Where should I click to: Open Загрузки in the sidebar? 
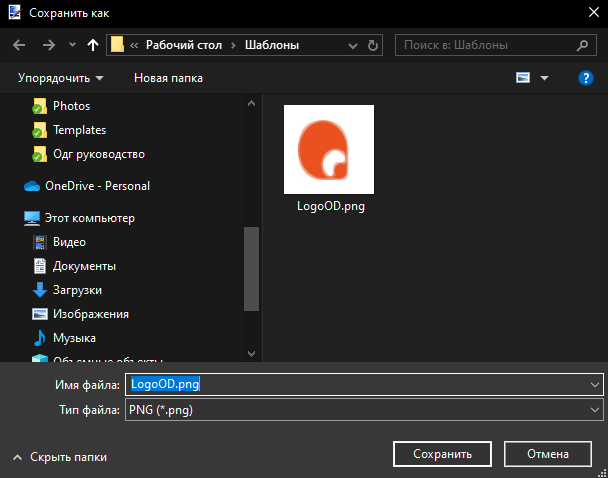(77, 290)
